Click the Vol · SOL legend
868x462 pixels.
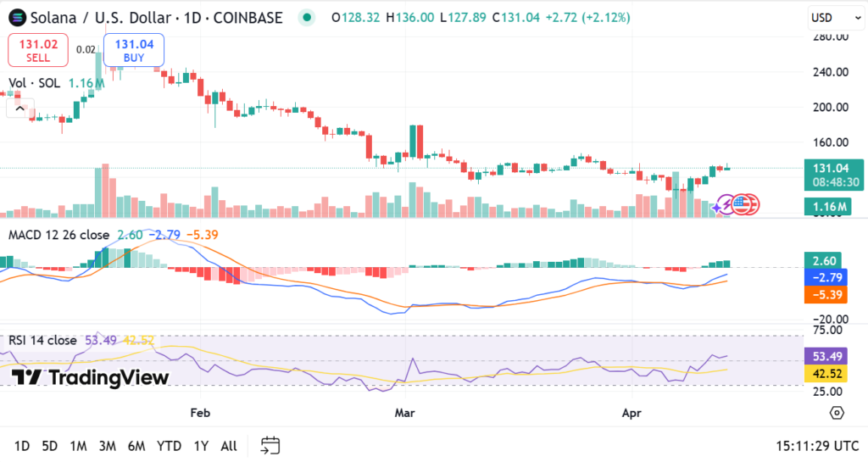(x=34, y=83)
